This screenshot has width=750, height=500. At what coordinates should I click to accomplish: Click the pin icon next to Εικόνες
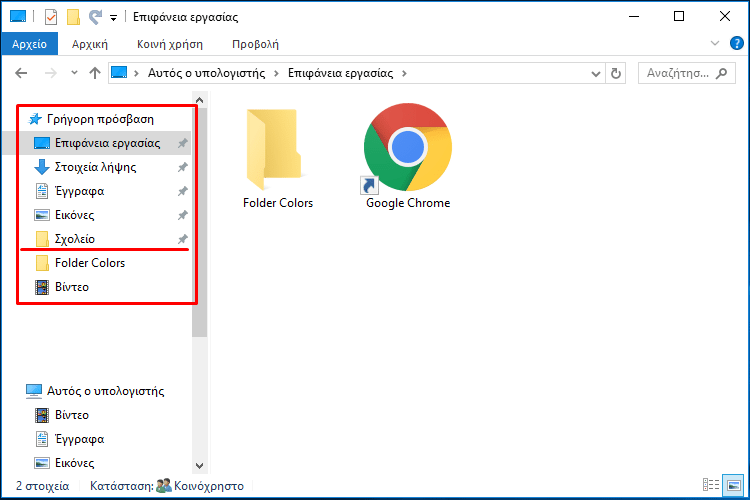[x=183, y=215]
